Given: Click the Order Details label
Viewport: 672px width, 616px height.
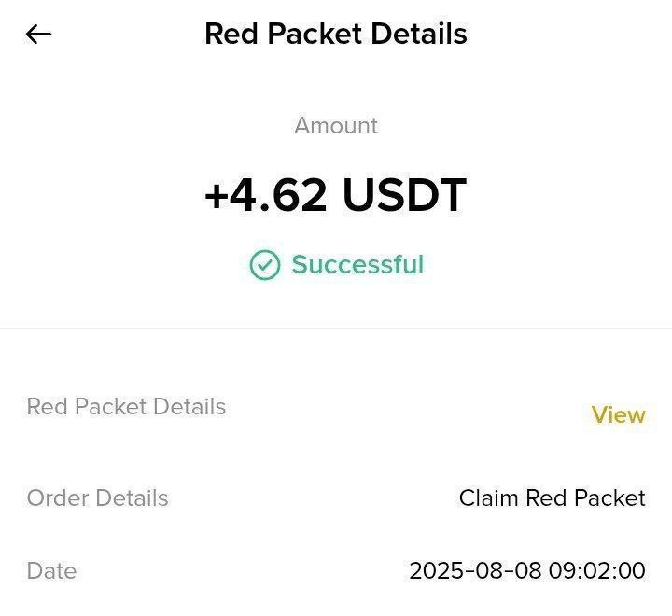Looking at the screenshot, I should (x=97, y=498).
